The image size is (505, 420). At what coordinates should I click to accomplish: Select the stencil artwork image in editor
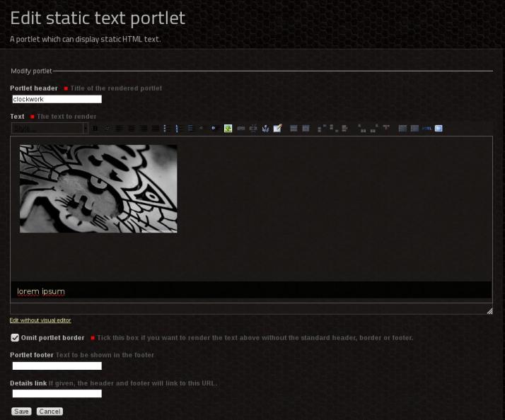[98, 189]
